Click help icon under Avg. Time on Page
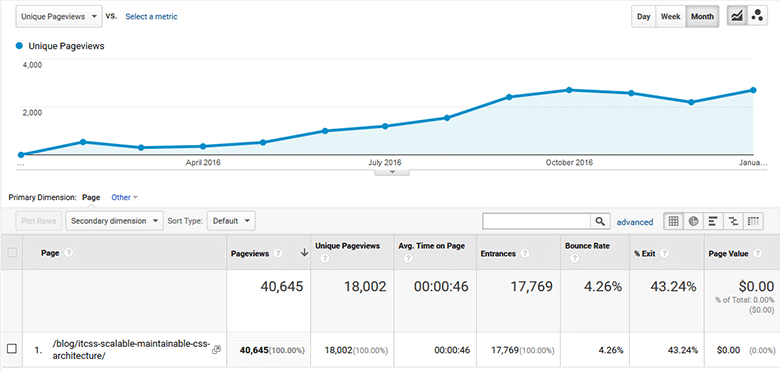Image resolution: width=780 pixels, height=371 pixels. (x=408, y=259)
